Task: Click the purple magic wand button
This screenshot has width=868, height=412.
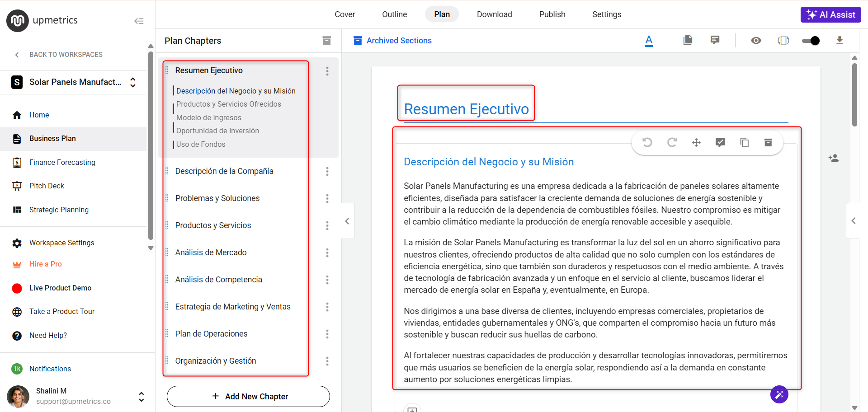Action: (779, 394)
